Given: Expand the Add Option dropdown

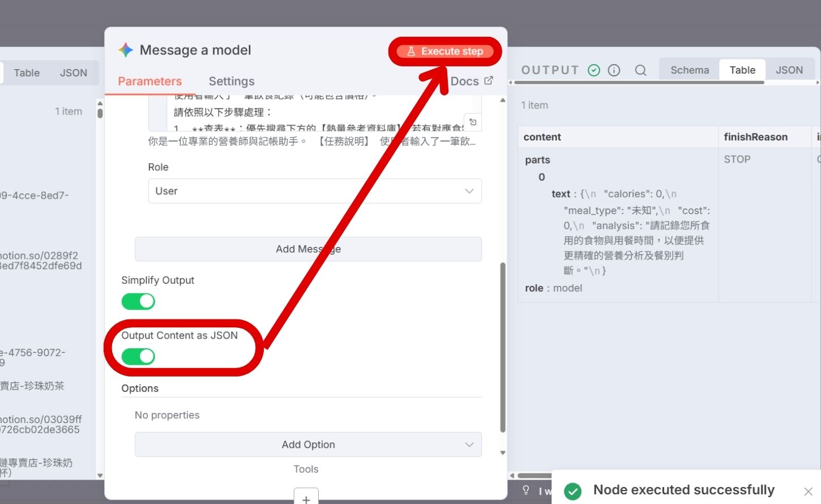Looking at the screenshot, I should click(x=308, y=445).
